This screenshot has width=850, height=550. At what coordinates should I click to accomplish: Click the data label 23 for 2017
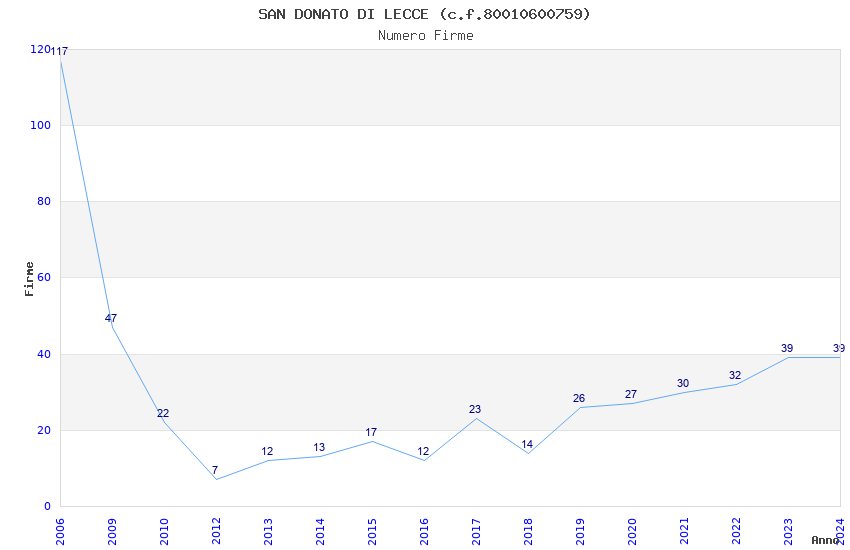pos(475,410)
